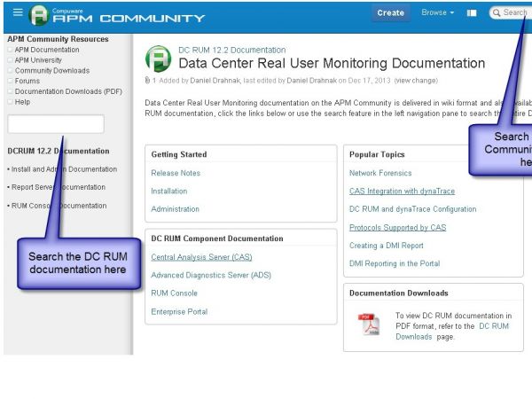The height and width of the screenshot is (399, 532).
Task: Click the PDF icon in Documentation Downloads
Action: coord(368,325)
